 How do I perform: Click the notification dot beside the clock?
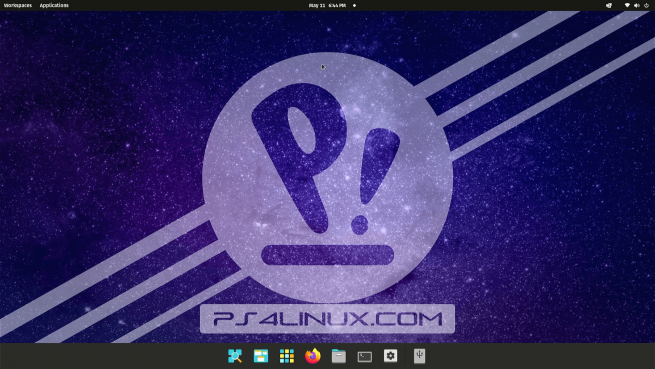tap(354, 5)
